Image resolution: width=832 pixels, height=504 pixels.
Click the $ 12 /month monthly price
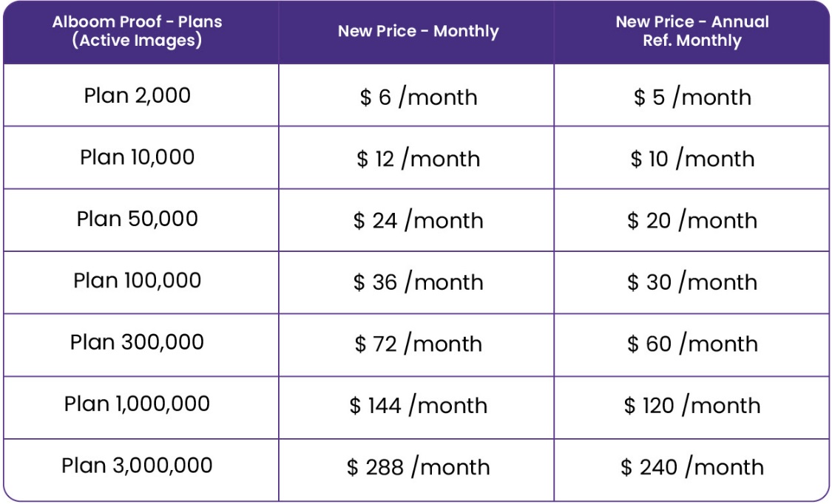pos(418,158)
